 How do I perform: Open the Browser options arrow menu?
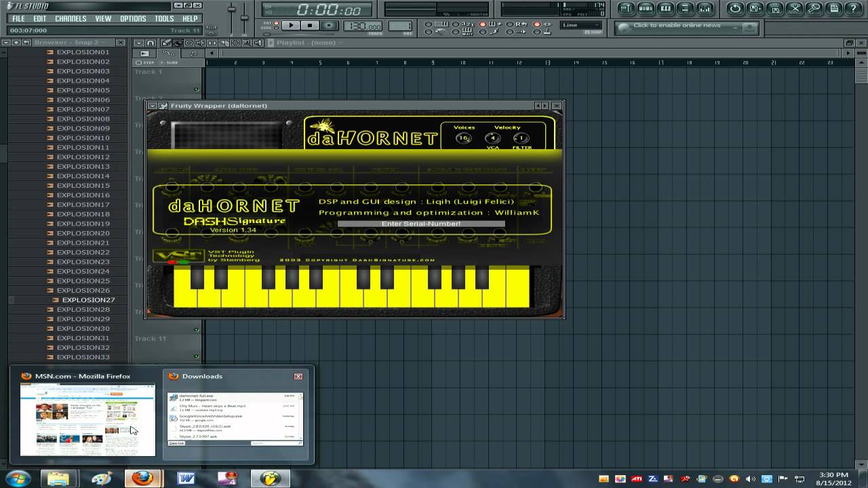[x=6, y=42]
